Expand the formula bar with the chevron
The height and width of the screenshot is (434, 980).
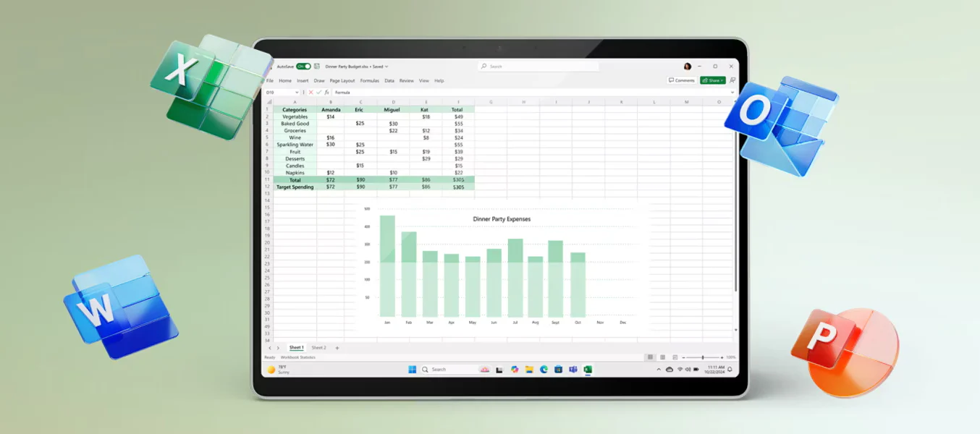point(732,93)
